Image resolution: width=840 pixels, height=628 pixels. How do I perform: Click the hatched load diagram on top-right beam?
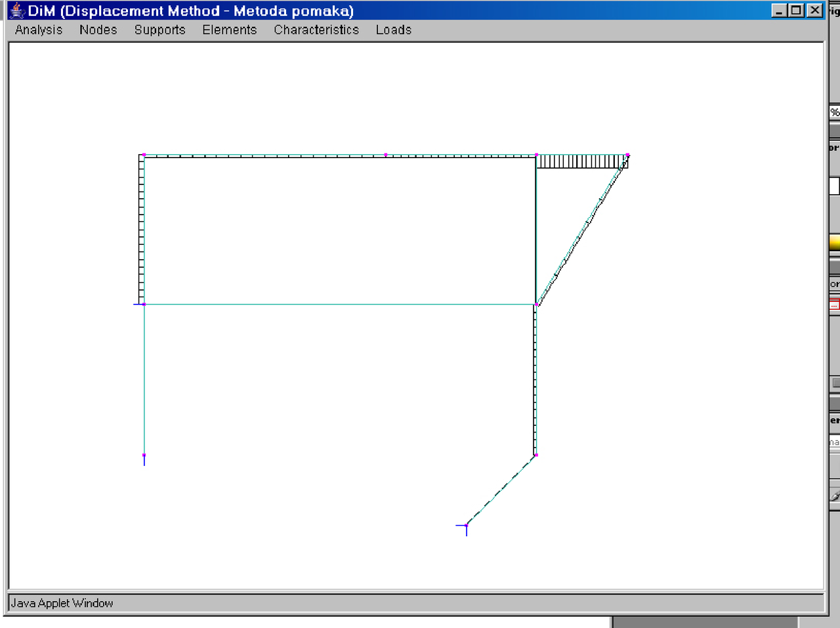(x=581, y=161)
